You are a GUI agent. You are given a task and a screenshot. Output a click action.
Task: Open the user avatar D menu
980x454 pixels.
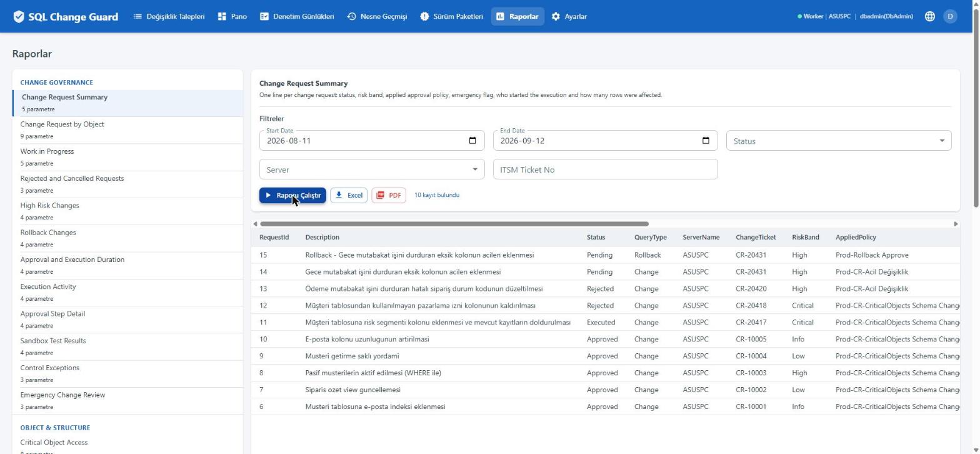click(950, 17)
